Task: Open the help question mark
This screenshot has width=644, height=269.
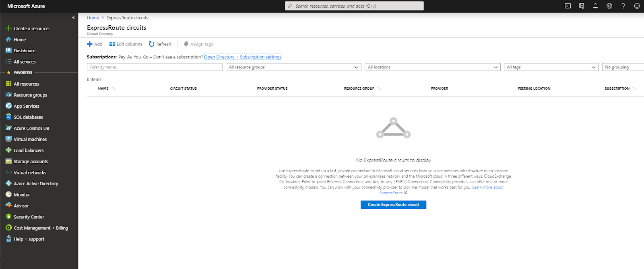Action: click(x=623, y=6)
